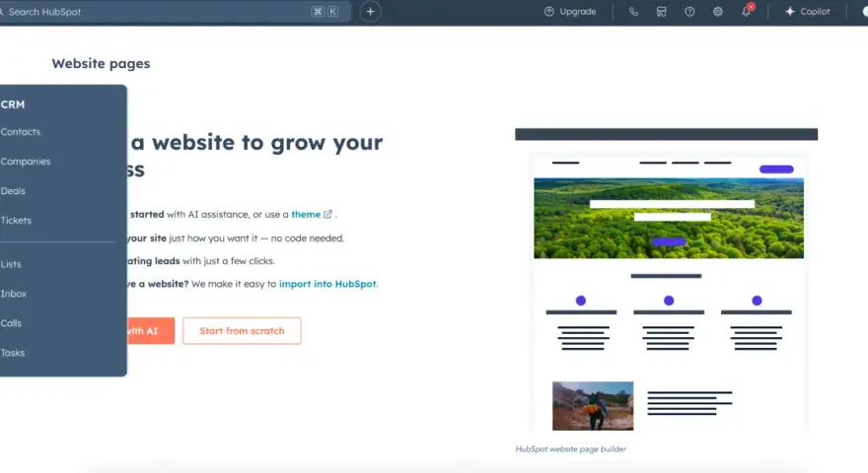Click the CRM menu header

click(13, 104)
